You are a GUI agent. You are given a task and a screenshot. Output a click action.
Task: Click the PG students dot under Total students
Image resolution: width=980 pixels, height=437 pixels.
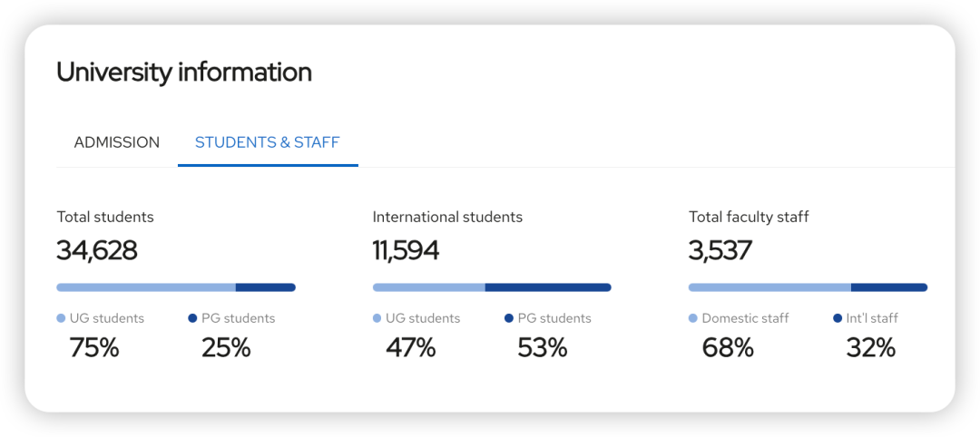[x=192, y=318]
